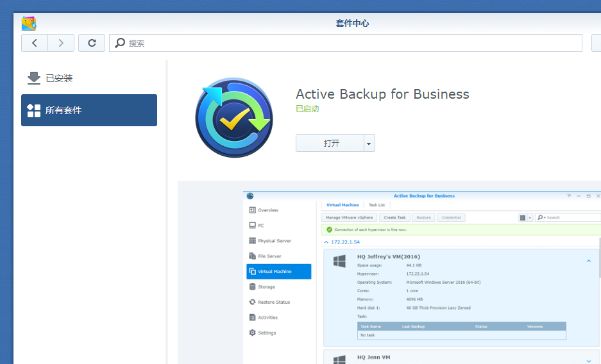Click the Package Center app icon
Viewport: 601px width, 364px height.
[x=29, y=23]
